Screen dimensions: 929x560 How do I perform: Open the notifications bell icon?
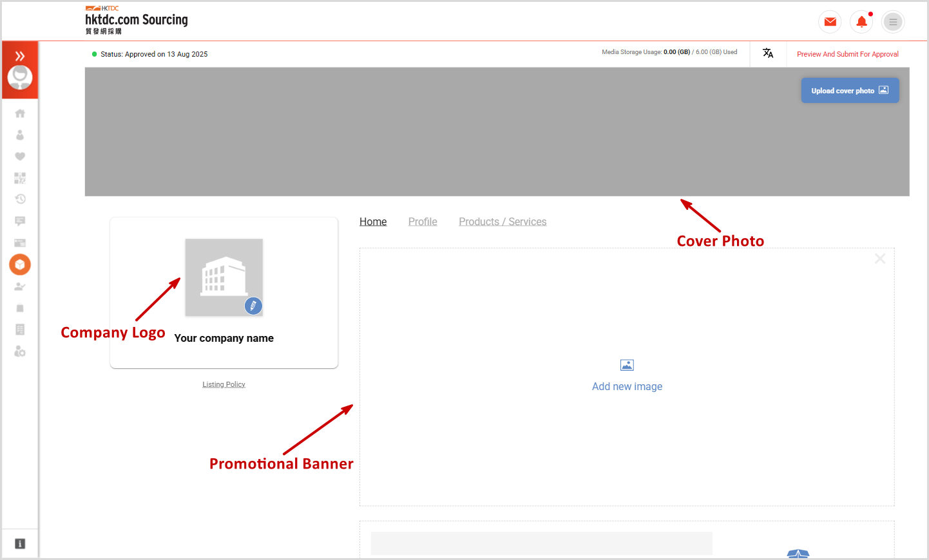point(861,22)
